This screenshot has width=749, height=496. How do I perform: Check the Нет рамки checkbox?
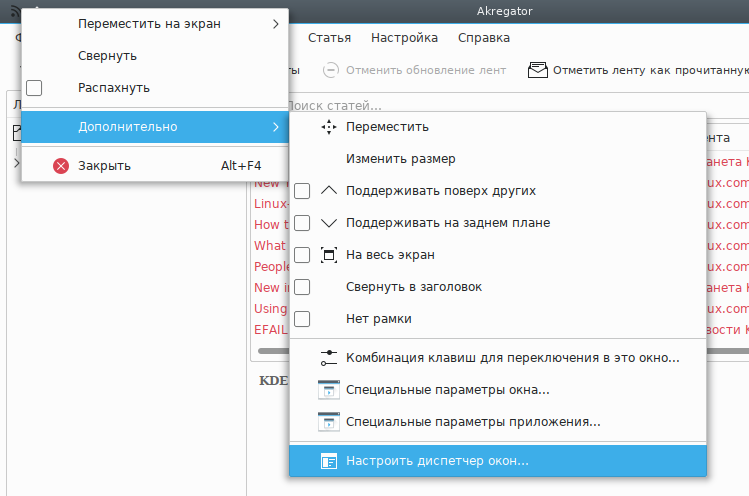click(x=302, y=319)
